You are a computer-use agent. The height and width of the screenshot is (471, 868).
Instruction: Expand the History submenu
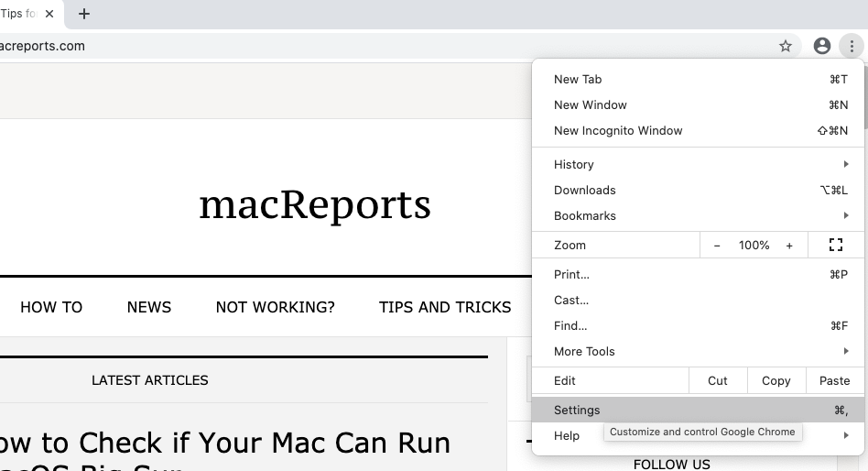point(698,165)
